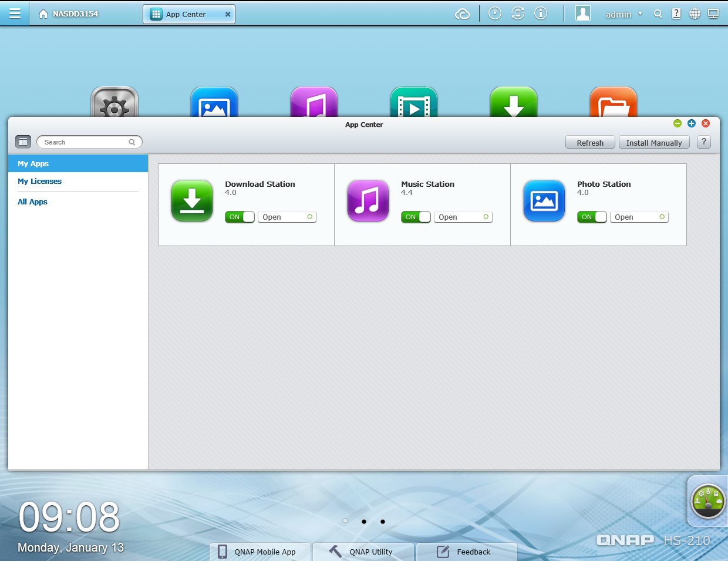The image size is (728, 561).
Task: Open Photo Station desktop icon behind App Center
Action: (x=214, y=102)
